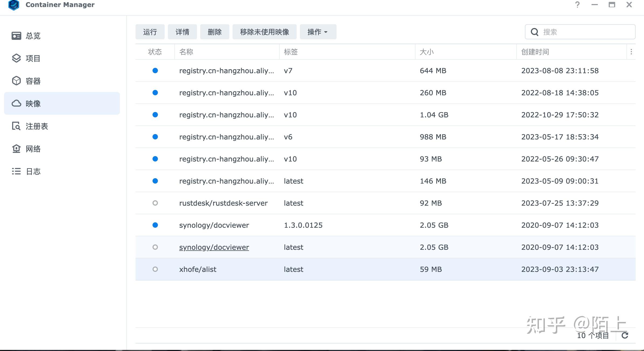Run the selected image with 运行

pyautogui.click(x=150, y=32)
